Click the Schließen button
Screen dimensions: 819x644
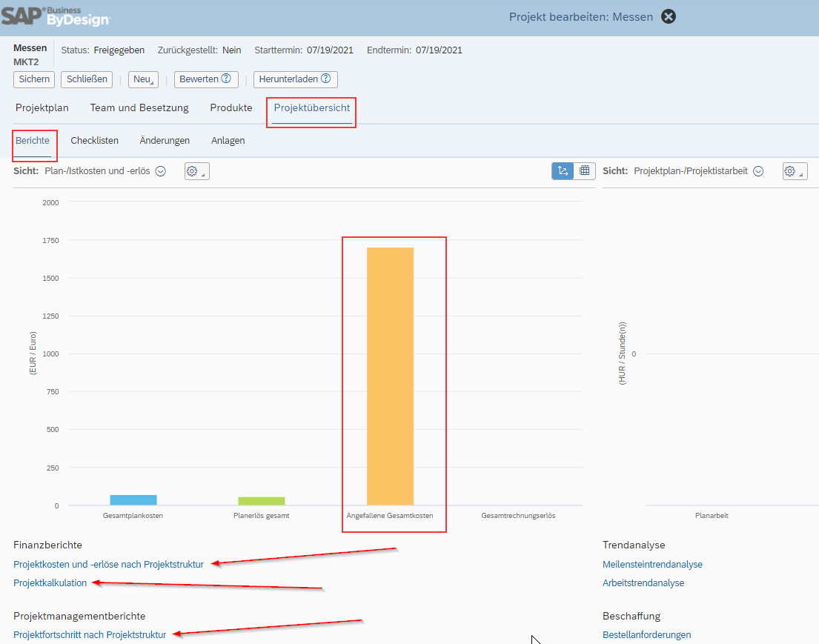tap(87, 79)
